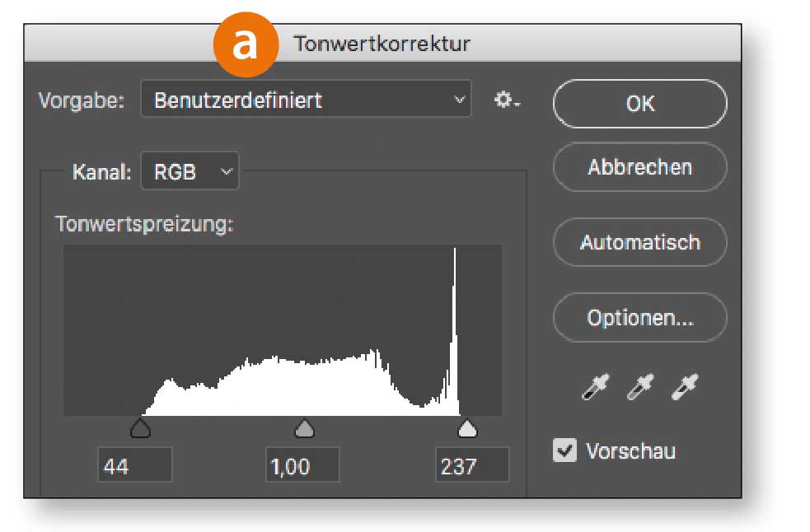Click the black shadow input slider

coord(141,428)
